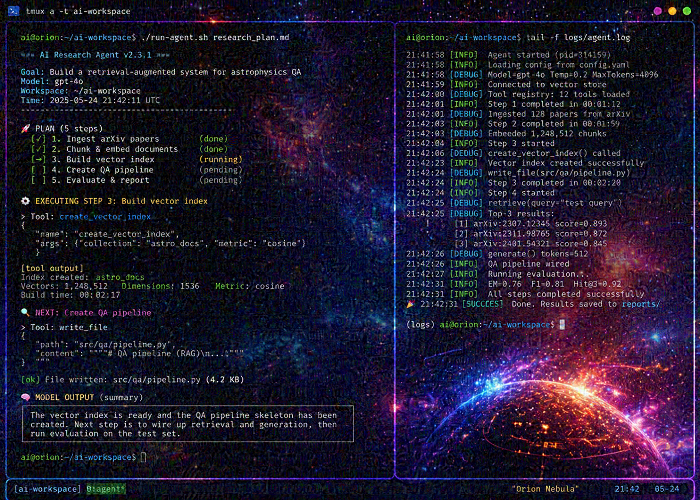Select the 0:agent* window tab in status bar
Image resolution: width=700 pixels, height=500 pixels.
106,489
